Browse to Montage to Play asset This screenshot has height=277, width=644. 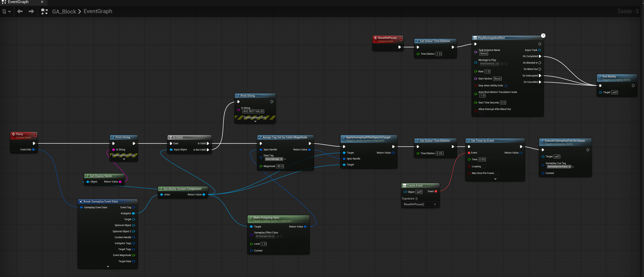pyautogui.click(x=506, y=64)
